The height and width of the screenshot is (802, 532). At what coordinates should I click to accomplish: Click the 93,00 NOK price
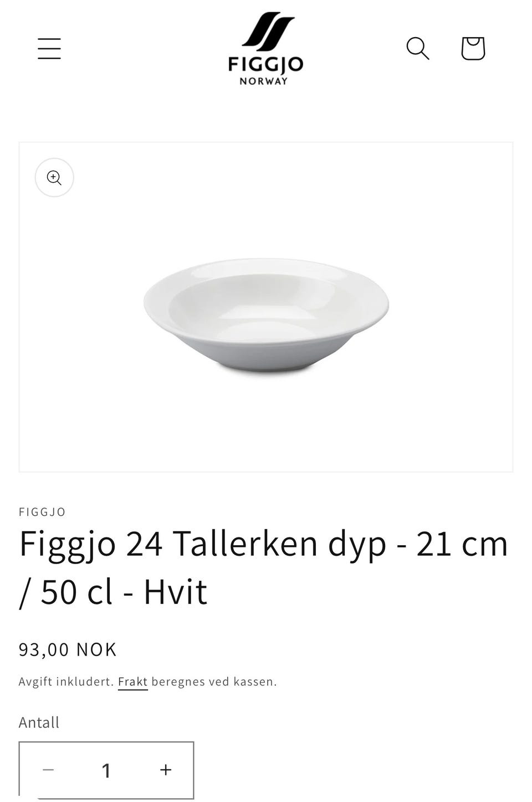(x=68, y=649)
